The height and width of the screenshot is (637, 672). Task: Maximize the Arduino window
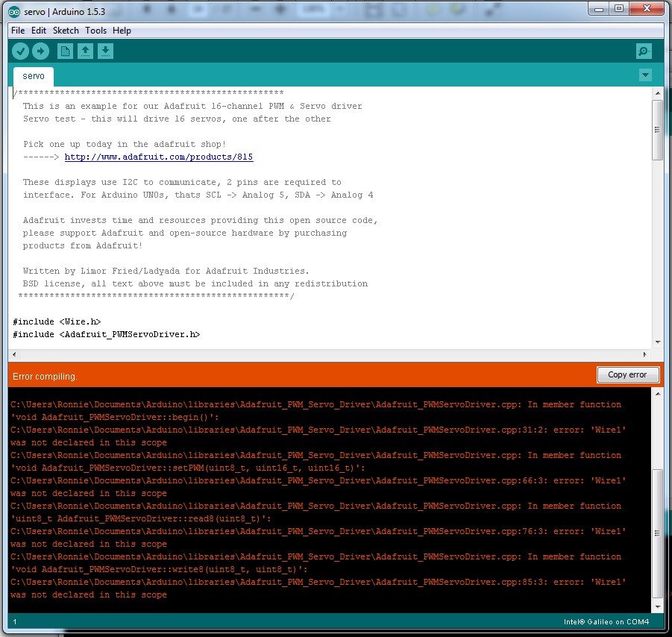(619, 8)
